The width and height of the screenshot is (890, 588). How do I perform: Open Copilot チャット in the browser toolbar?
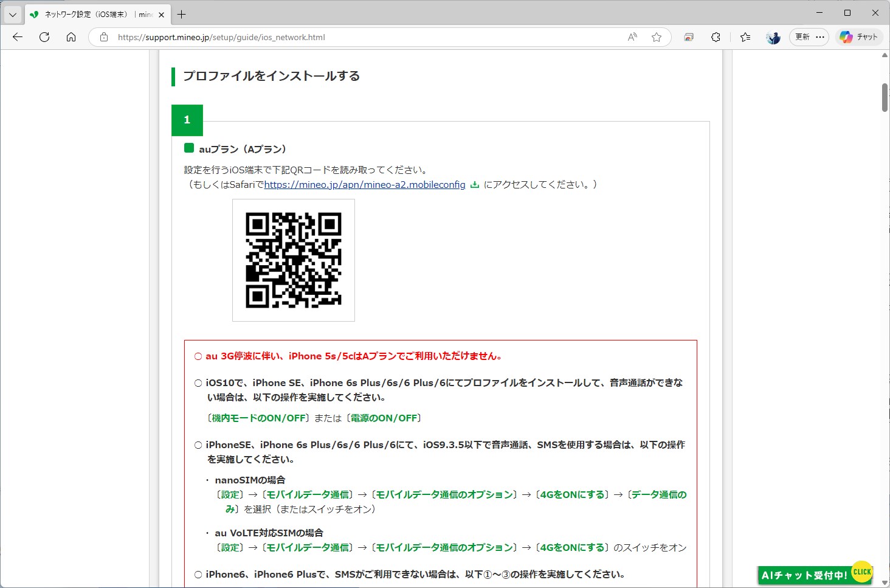coord(859,36)
